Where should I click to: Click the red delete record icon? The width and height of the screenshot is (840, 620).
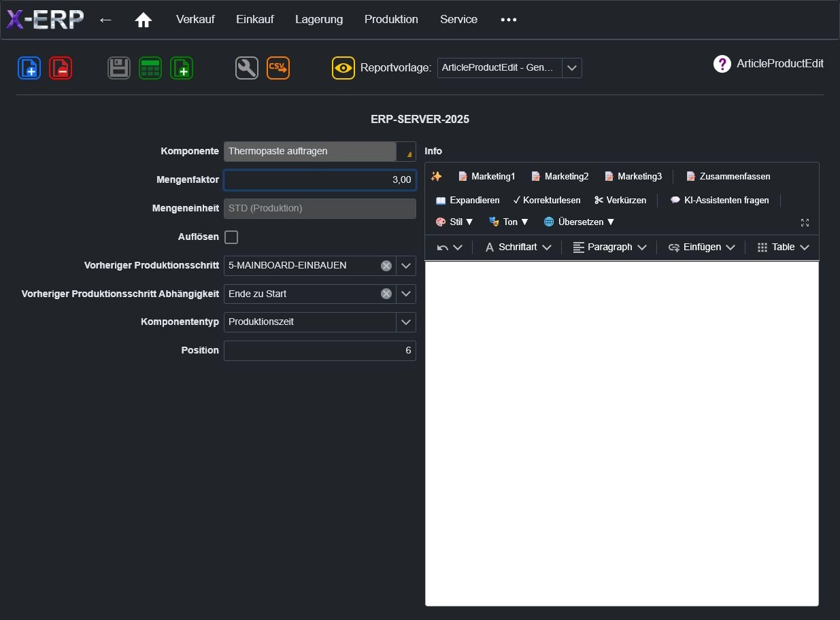(x=61, y=68)
